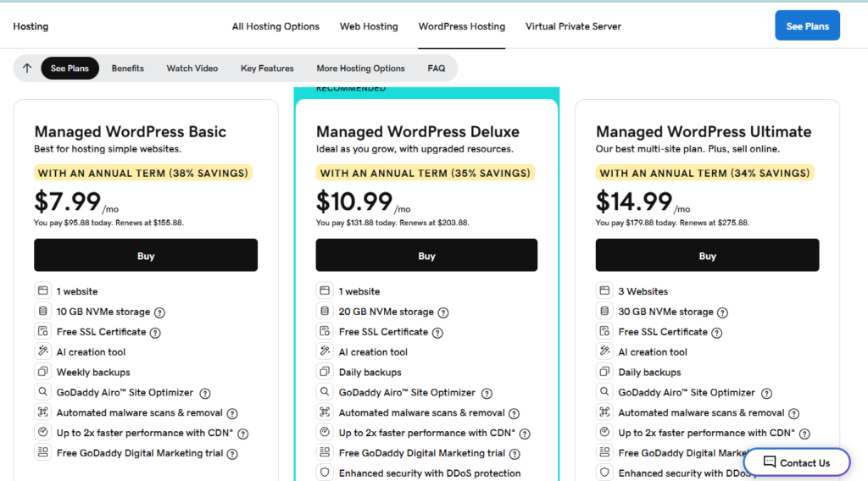Screen dimensions: 868x481
Task: Select All Hosting Options in navigation
Action: 275,26
